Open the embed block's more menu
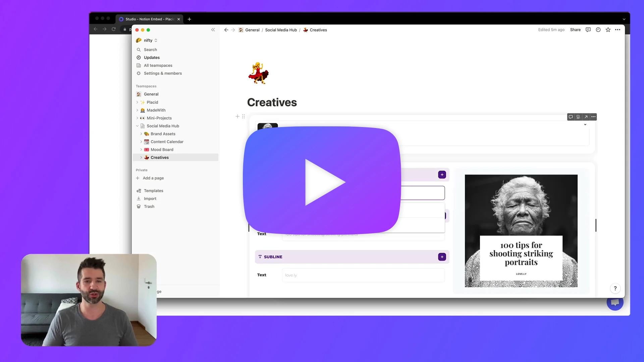Viewport: 644px width, 362px height. 593,117
